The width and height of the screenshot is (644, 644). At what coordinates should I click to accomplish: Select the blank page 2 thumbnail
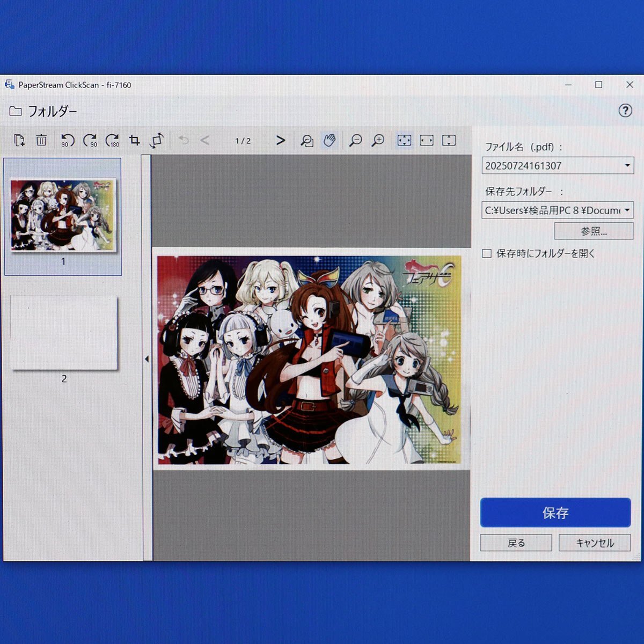pyautogui.click(x=64, y=333)
